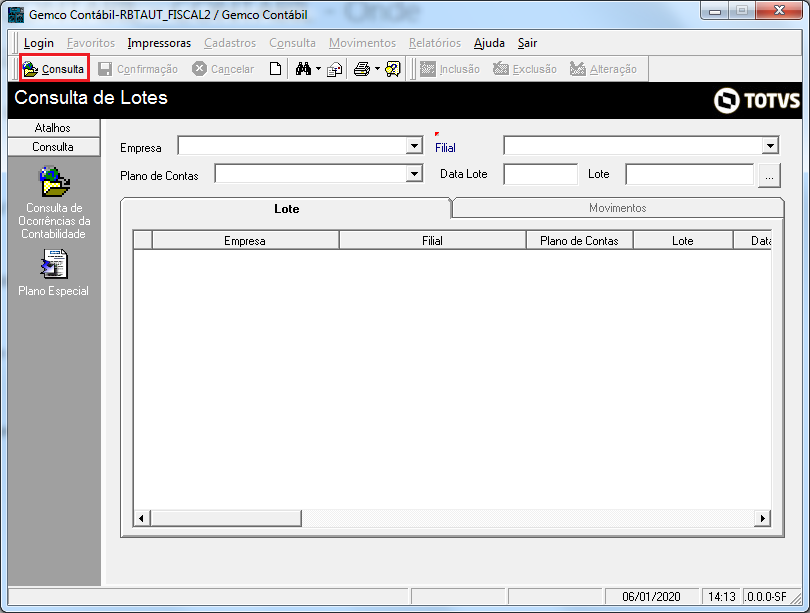
Task: Open Consulta de Ocorrências da Contabilidade shortcut
Action: click(x=54, y=202)
